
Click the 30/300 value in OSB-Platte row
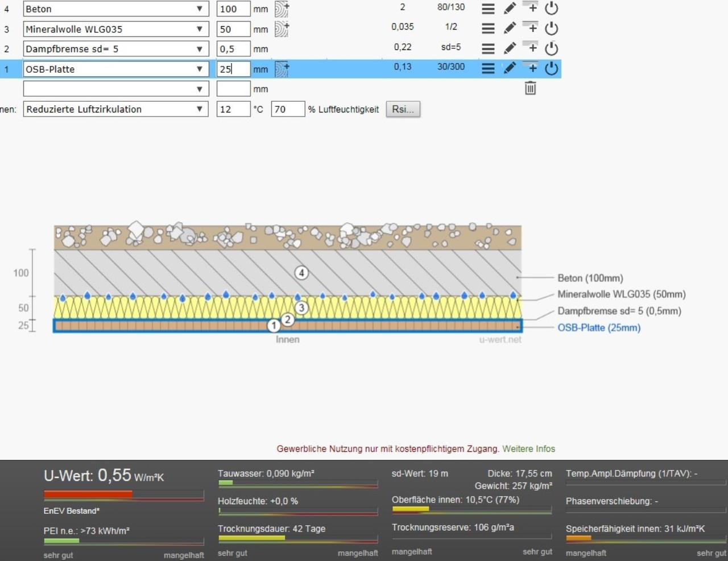coord(451,67)
